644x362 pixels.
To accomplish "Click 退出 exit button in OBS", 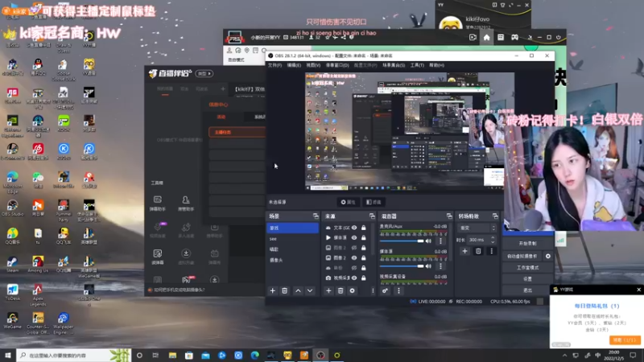I will coord(528,290).
